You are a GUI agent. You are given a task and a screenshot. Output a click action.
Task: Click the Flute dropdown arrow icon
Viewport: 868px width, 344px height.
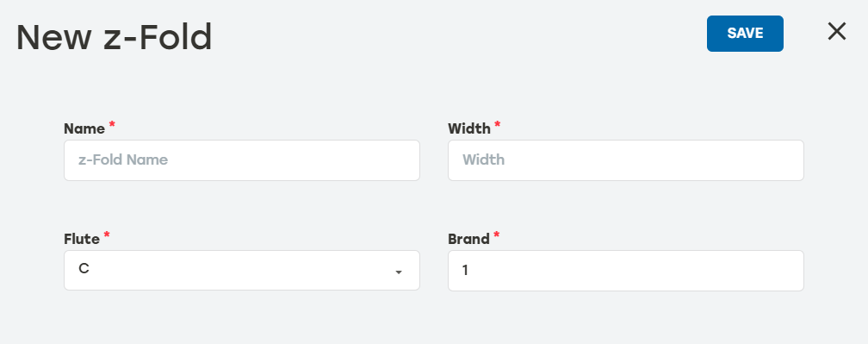[399, 272]
